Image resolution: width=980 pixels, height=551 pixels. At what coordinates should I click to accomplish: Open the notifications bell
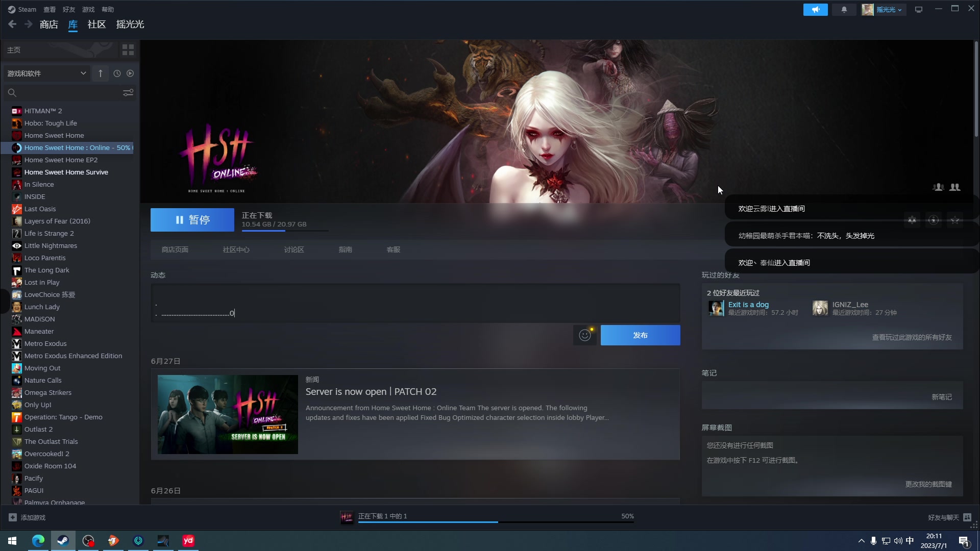pyautogui.click(x=844, y=10)
